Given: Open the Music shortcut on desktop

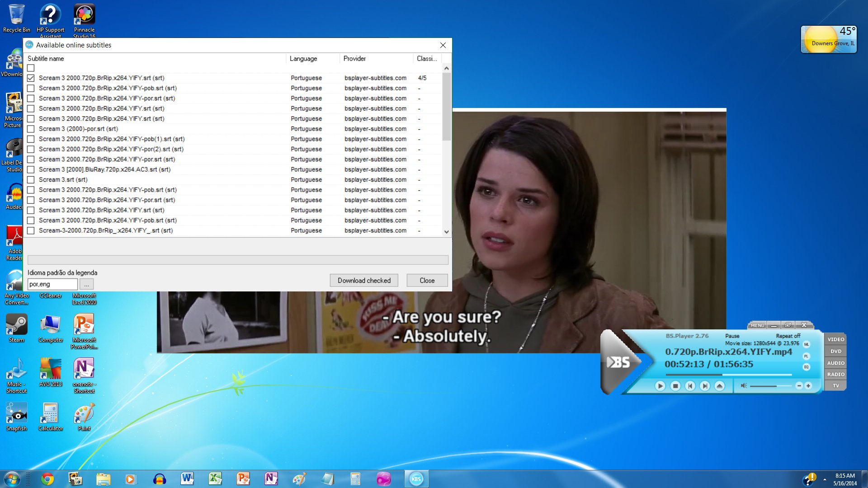Looking at the screenshot, I should tap(16, 376).
